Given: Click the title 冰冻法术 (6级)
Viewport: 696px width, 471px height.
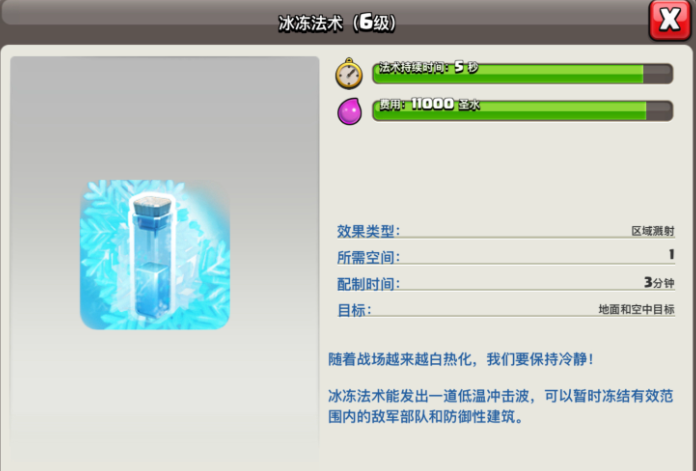Looking at the screenshot, I should (337, 23).
